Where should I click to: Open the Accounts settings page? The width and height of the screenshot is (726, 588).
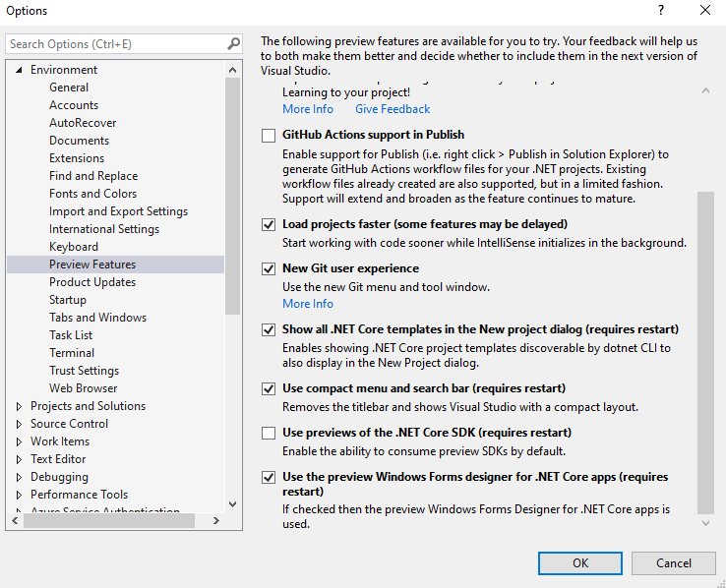[74, 105]
